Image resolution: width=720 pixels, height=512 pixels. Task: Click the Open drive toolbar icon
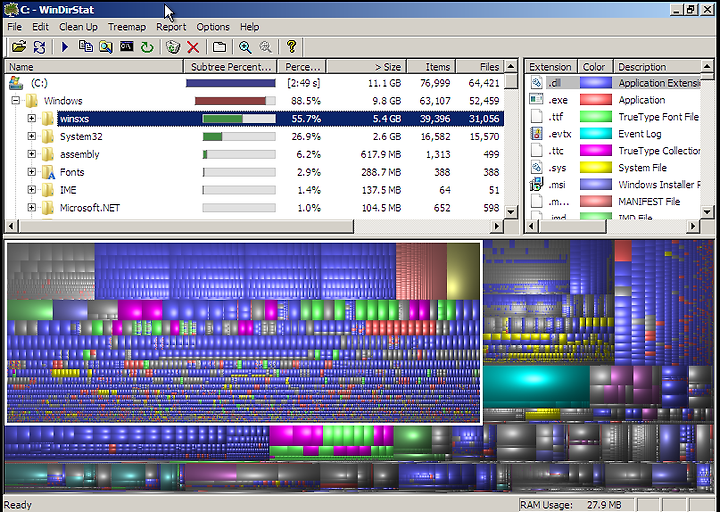19,46
